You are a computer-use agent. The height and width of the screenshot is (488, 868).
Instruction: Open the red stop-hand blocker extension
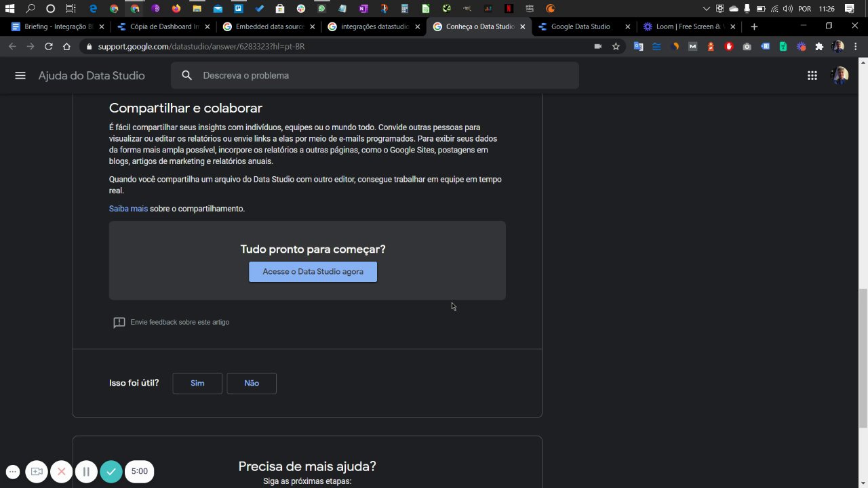click(729, 47)
